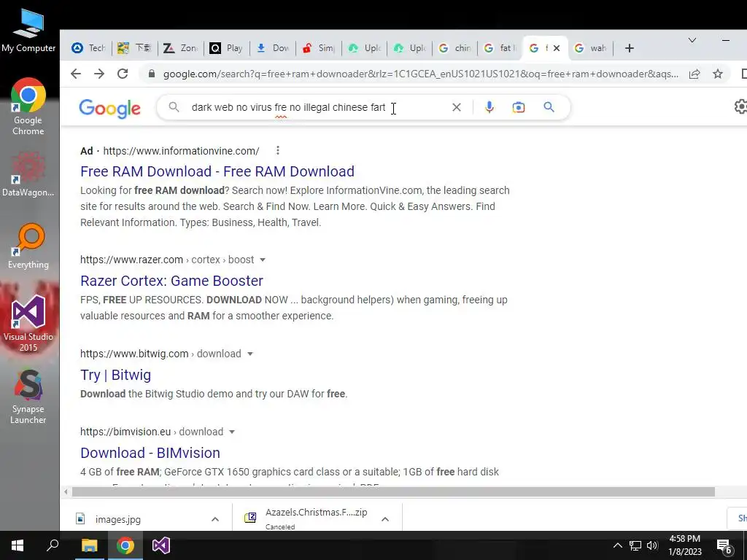Close the active Google tab
The width and height of the screenshot is (747, 560).
click(557, 48)
